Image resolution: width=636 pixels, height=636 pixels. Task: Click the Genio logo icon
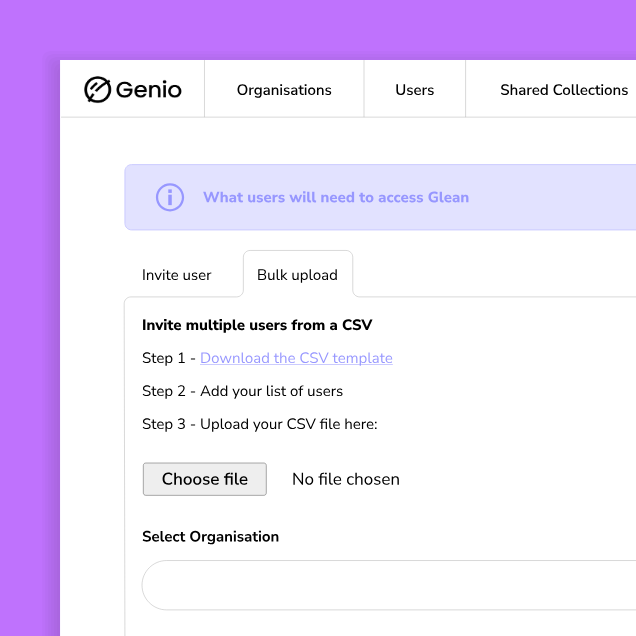97,90
